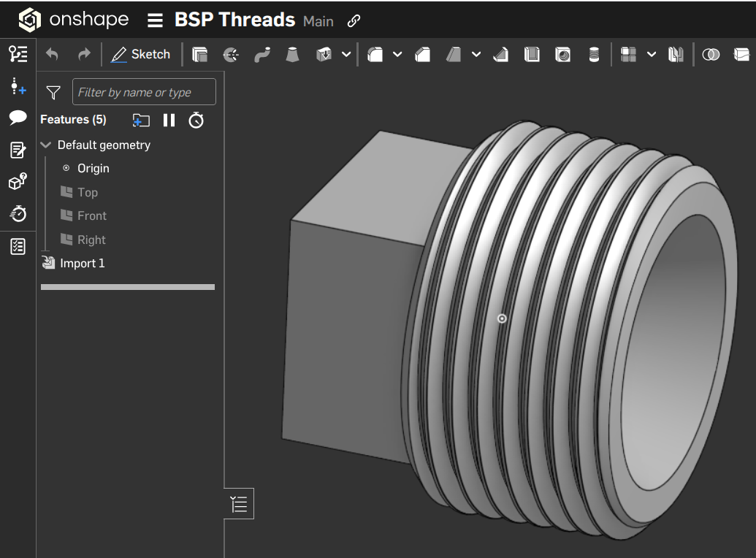Click the Onshape logo

[x=73, y=20]
